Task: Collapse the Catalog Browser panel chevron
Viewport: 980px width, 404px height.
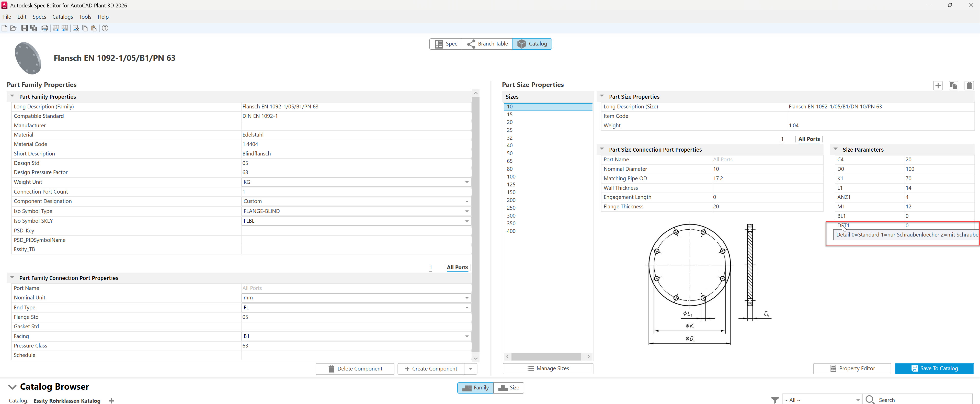Action: pyautogui.click(x=12, y=387)
